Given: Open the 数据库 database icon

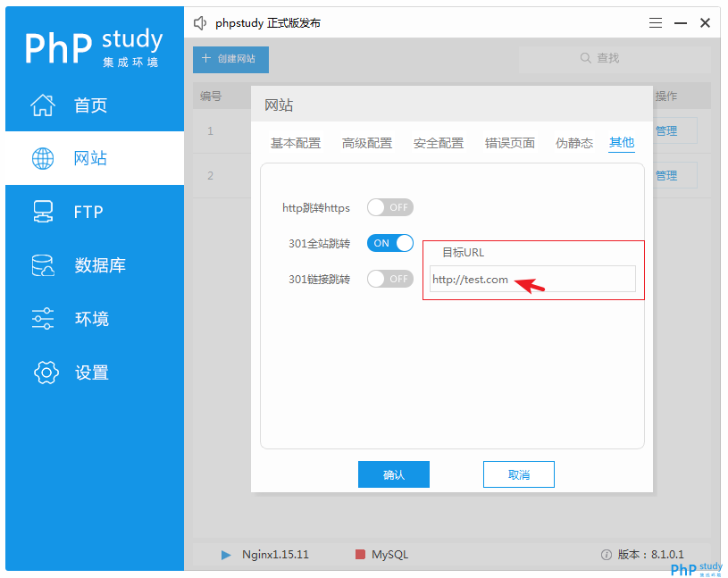Looking at the screenshot, I should coord(43,265).
